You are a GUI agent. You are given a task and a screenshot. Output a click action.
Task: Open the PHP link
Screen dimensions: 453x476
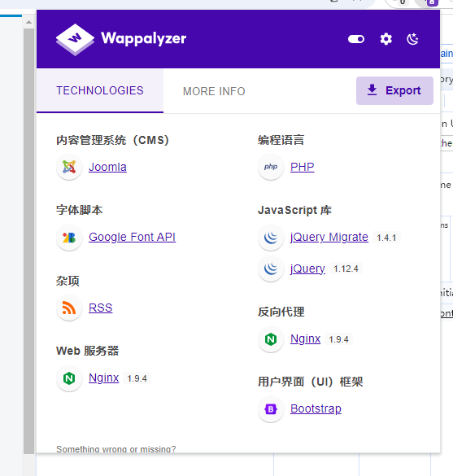pyautogui.click(x=303, y=167)
